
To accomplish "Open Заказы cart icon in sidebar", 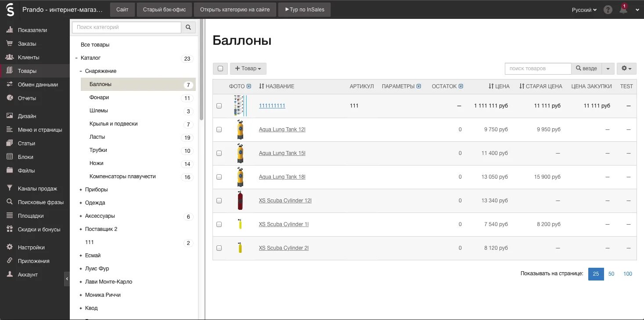I will [9, 43].
